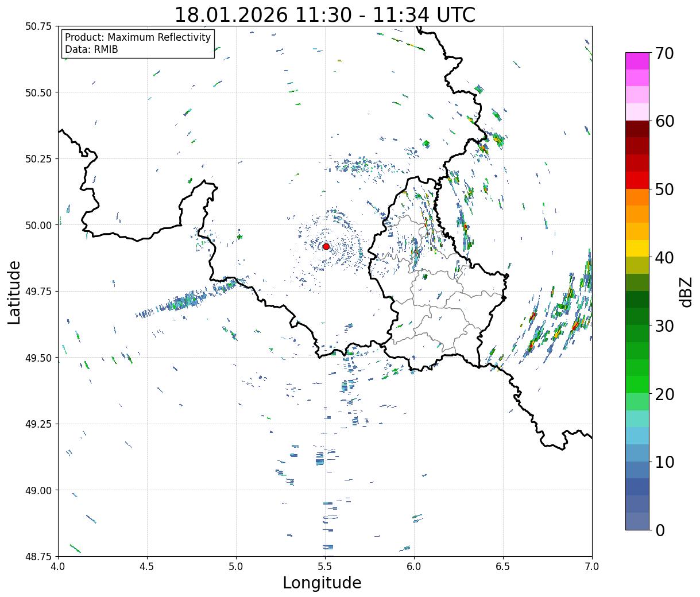Image resolution: width=700 pixels, height=597 pixels.
Task: Click the yellow 40 dBZ colorbar segment
Action: tap(637, 248)
